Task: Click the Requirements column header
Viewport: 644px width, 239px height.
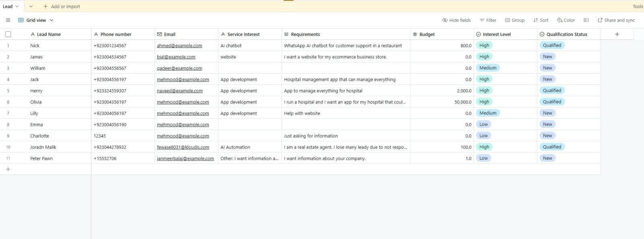Action: point(346,34)
